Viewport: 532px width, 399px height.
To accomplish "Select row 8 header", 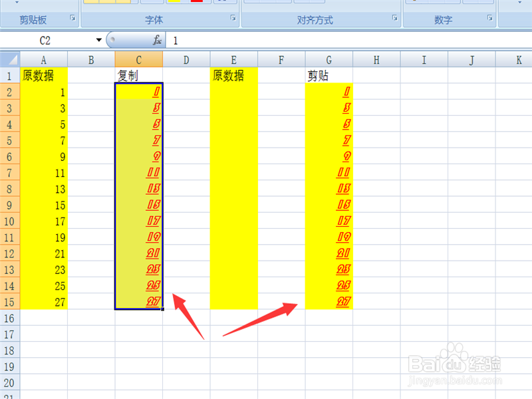I will (x=10, y=189).
